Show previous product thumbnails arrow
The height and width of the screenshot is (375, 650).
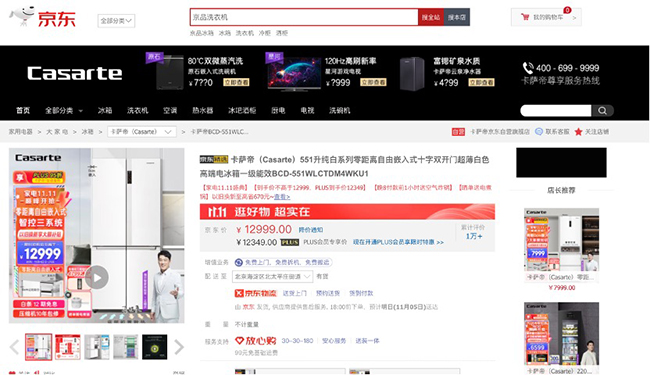pyautogui.click(x=15, y=347)
